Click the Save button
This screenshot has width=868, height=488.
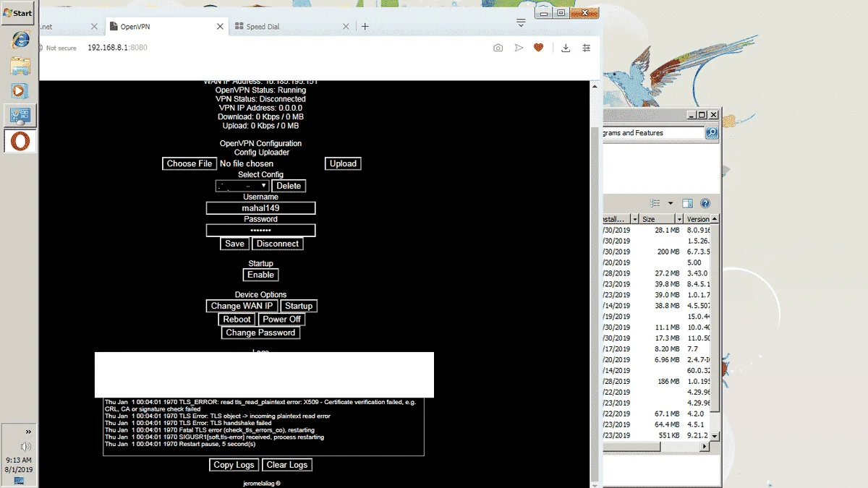pos(234,244)
